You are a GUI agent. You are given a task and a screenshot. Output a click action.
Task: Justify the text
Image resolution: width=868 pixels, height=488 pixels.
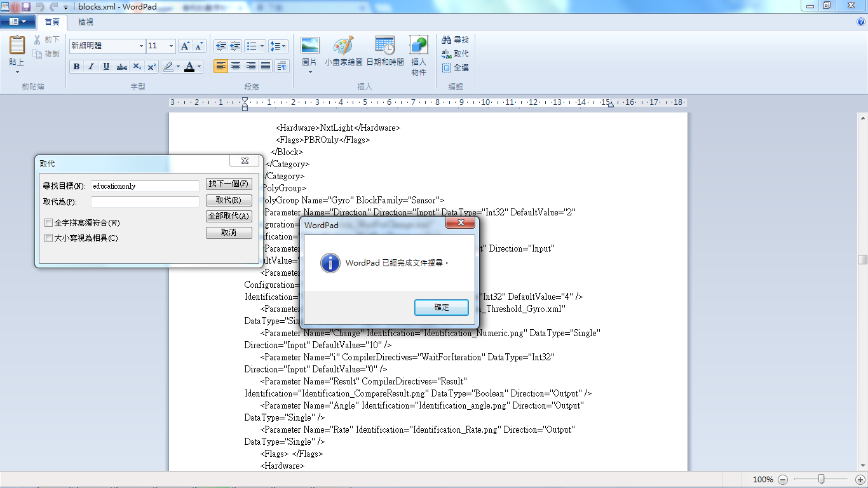pos(266,66)
